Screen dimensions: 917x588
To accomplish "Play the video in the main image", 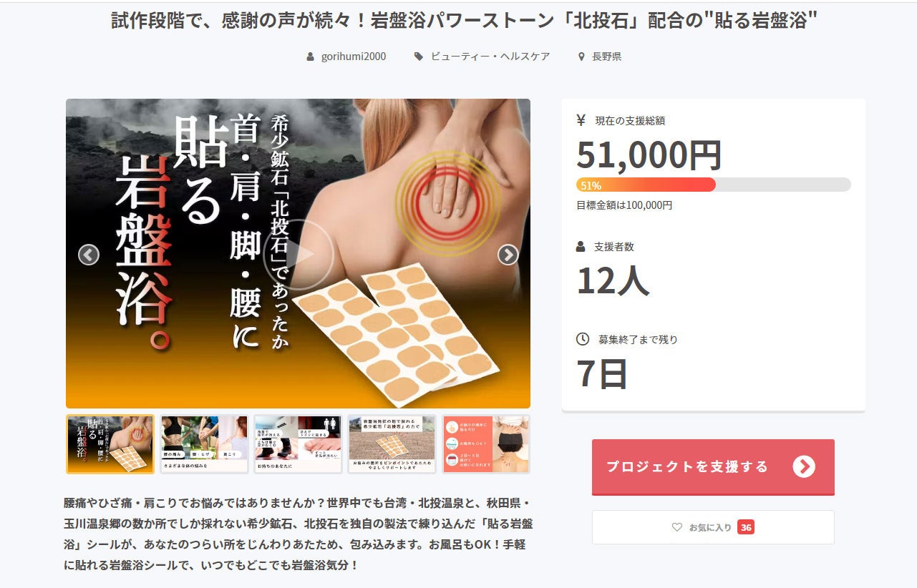I will tap(299, 255).
